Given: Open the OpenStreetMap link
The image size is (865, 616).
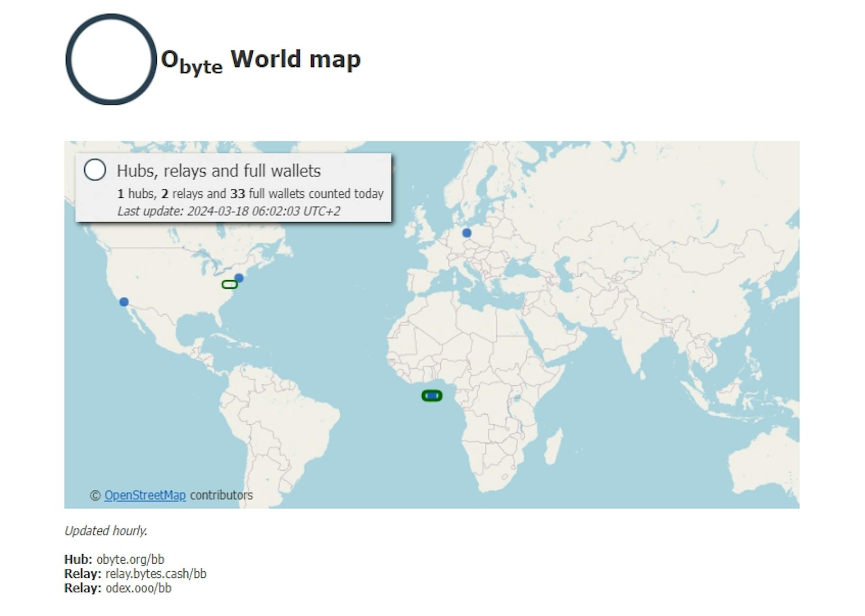Looking at the screenshot, I should (x=145, y=495).
